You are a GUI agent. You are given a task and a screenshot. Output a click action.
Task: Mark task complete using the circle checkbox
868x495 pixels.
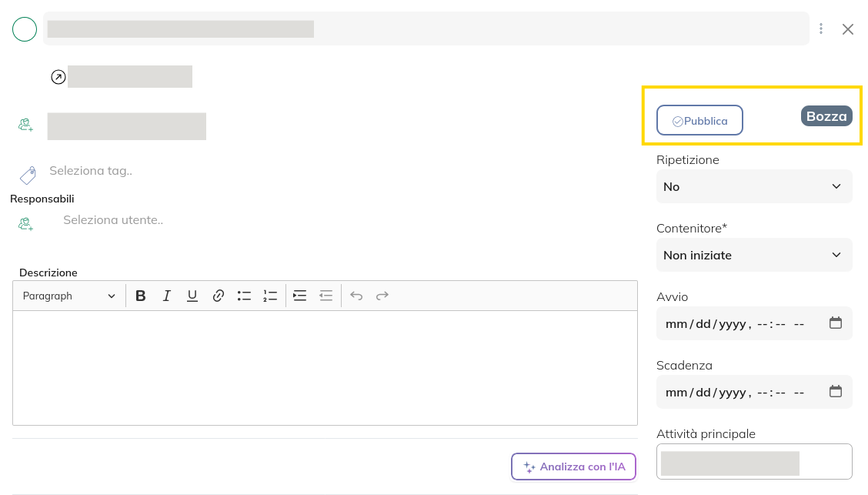25,29
